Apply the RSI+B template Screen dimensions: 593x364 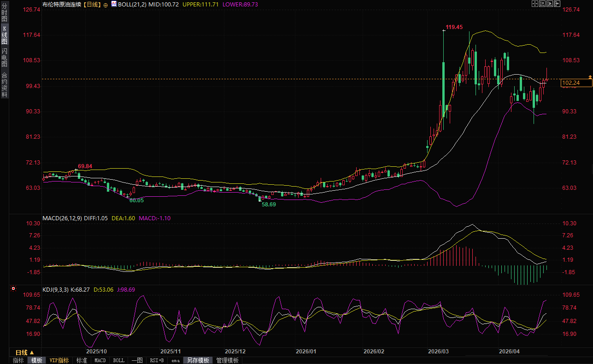pos(157,360)
